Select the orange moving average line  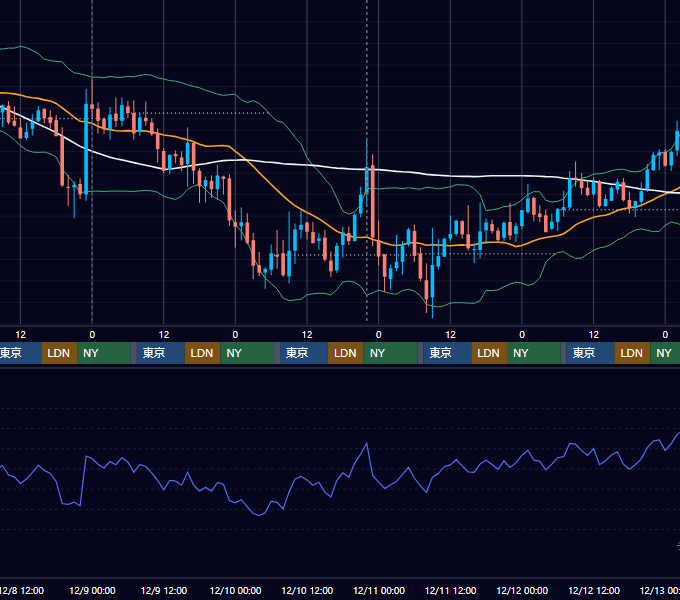pos(278,192)
